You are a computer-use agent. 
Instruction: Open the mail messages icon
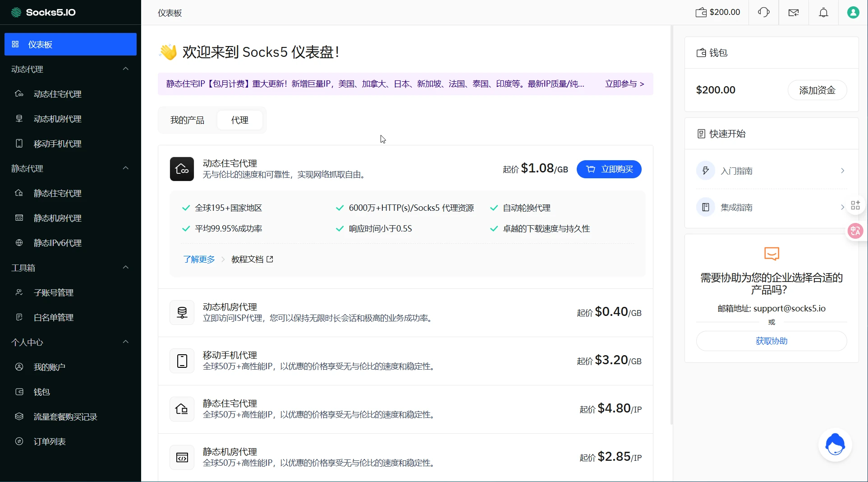pyautogui.click(x=794, y=12)
